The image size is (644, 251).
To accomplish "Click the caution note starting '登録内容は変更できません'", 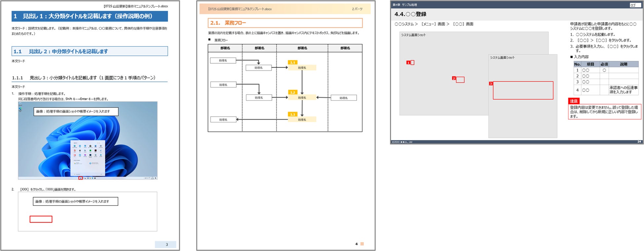I will point(604,112).
